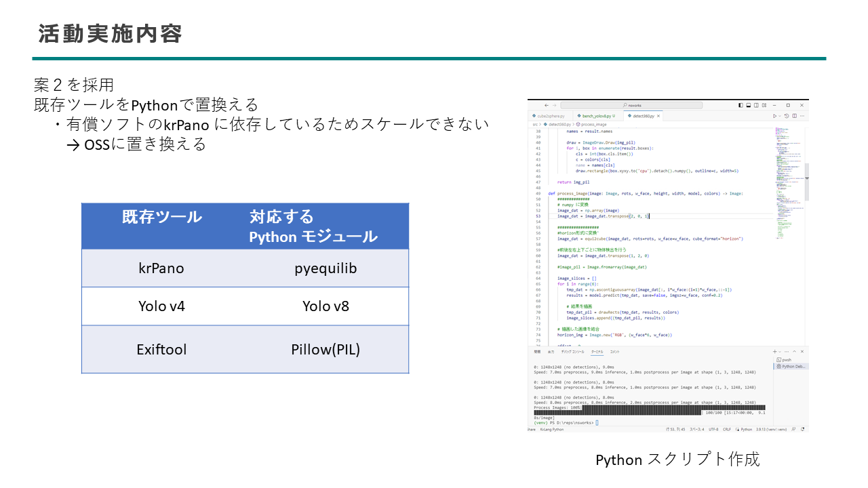
Task: Open the 問題 panel tab
Action: [x=537, y=352]
